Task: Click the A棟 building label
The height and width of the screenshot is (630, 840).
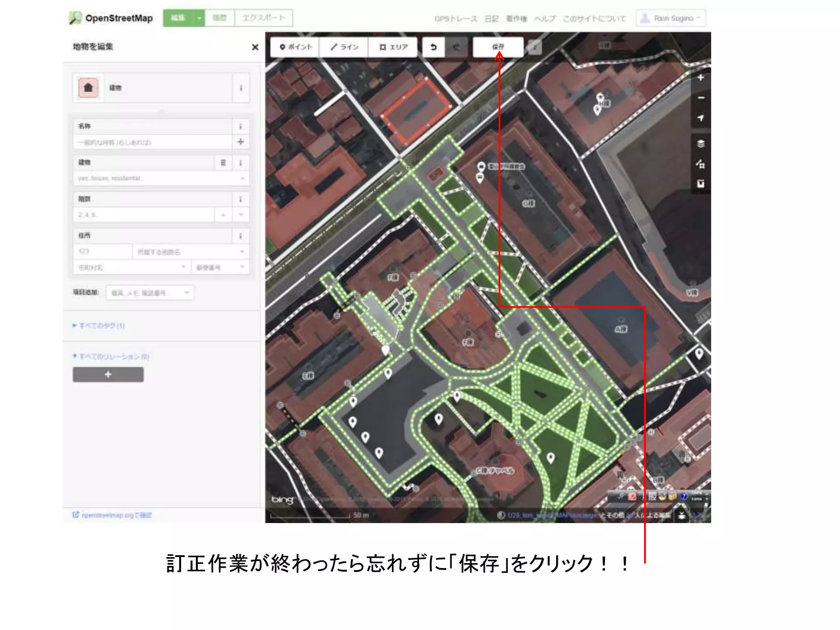Action: pyautogui.click(x=621, y=329)
